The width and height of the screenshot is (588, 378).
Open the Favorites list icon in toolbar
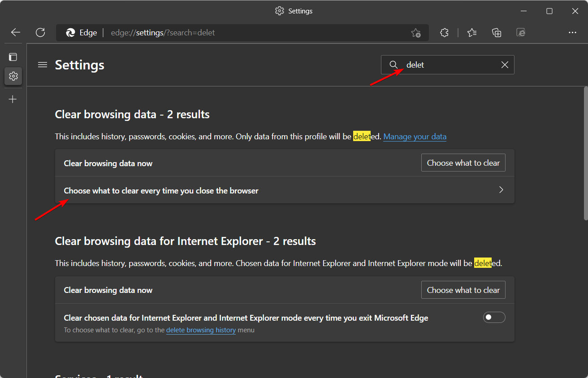(472, 32)
